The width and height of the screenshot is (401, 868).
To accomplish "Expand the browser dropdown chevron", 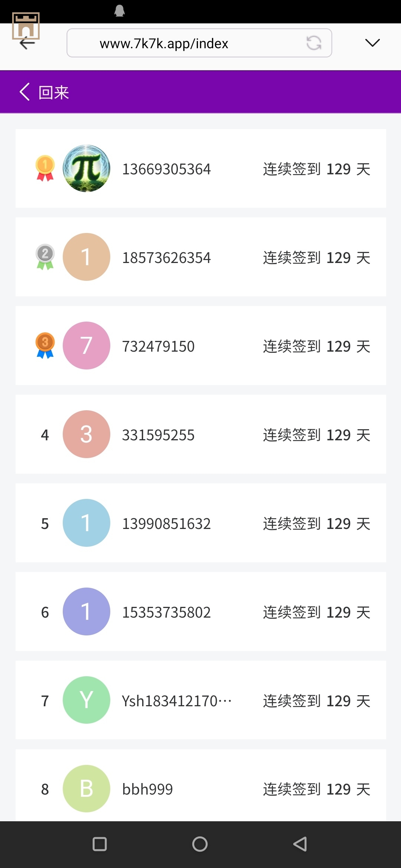I will tap(372, 43).
